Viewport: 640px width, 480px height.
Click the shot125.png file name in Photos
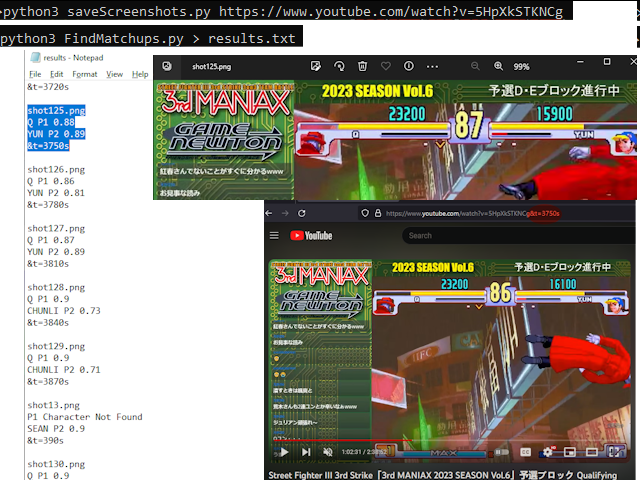tap(211, 67)
